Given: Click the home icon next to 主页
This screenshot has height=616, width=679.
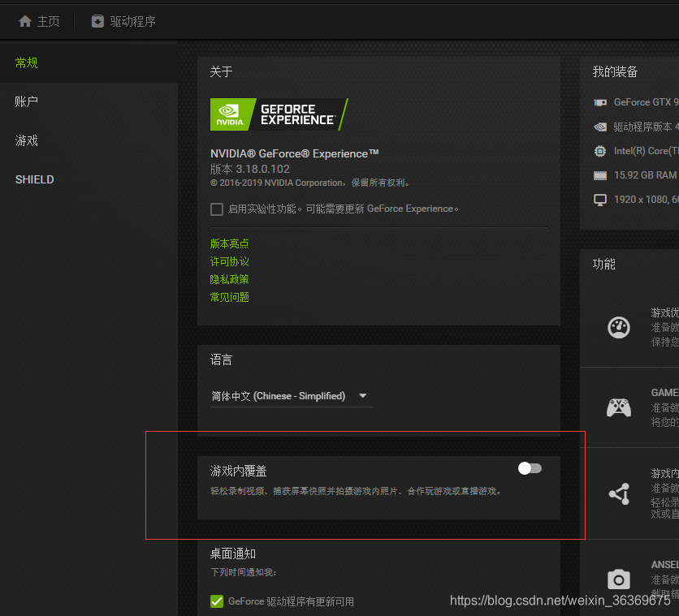Looking at the screenshot, I should point(25,21).
